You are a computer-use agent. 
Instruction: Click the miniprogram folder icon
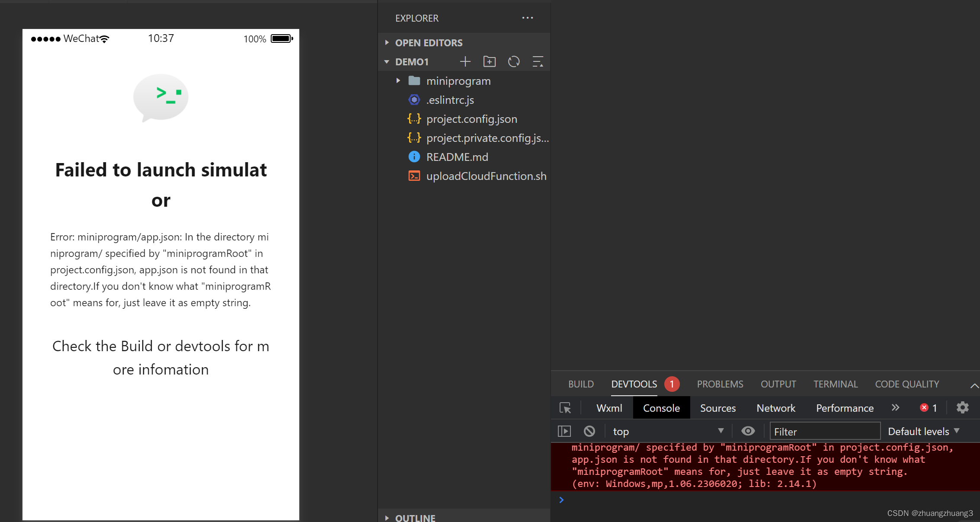414,81
